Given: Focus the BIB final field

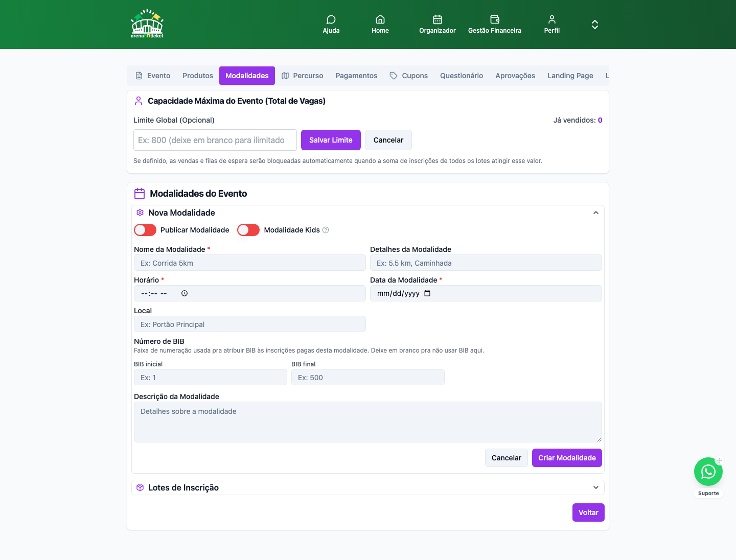Looking at the screenshot, I should coord(368,377).
